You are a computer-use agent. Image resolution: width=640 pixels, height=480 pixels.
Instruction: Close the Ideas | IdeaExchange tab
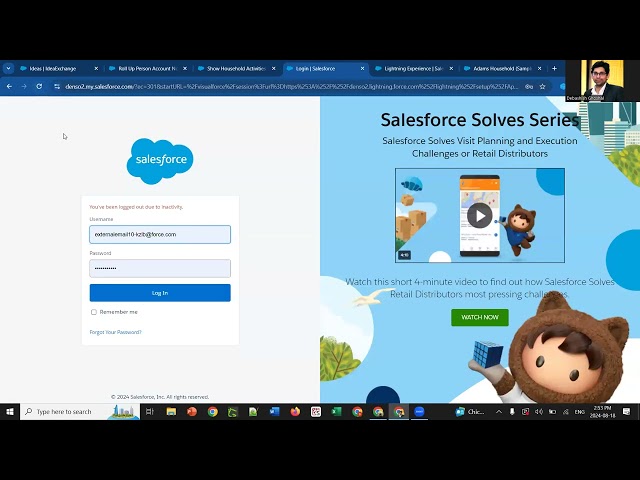click(96, 69)
